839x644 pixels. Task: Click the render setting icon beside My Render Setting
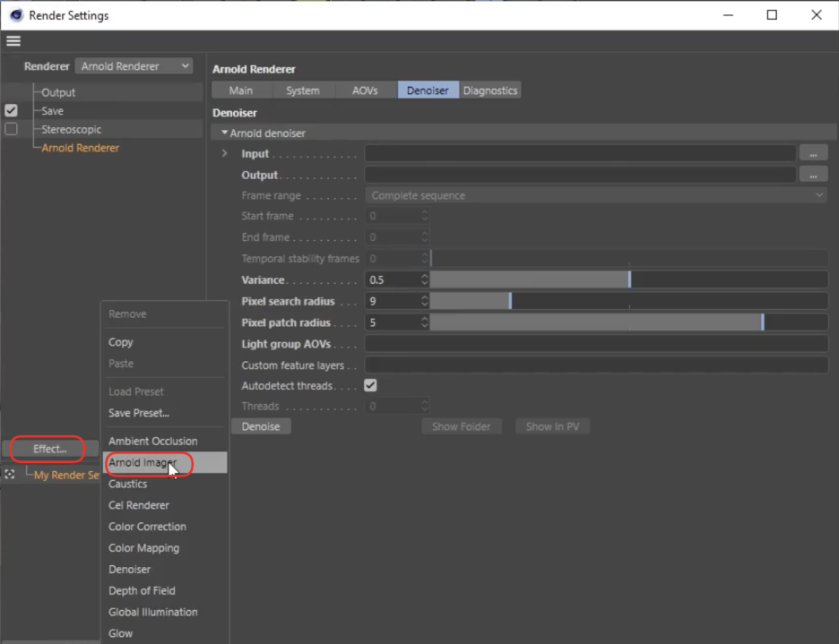click(10, 475)
